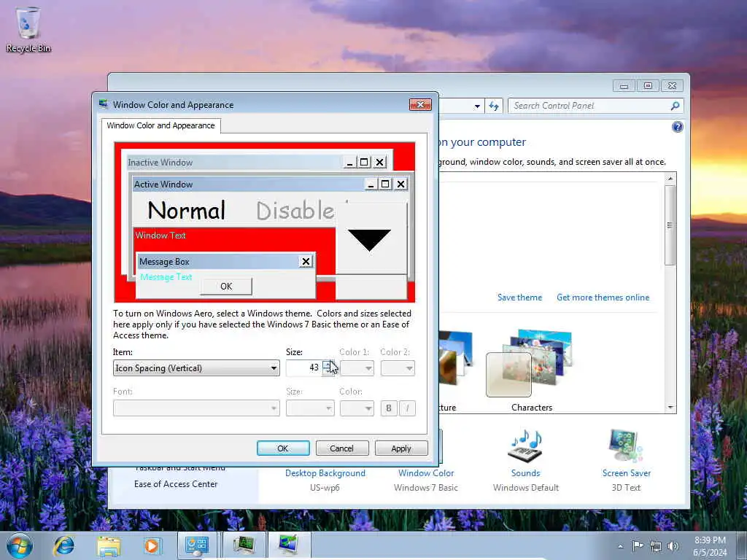Open Windows Explorer folder on the taskbar
The height and width of the screenshot is (560, 747).
109,545
